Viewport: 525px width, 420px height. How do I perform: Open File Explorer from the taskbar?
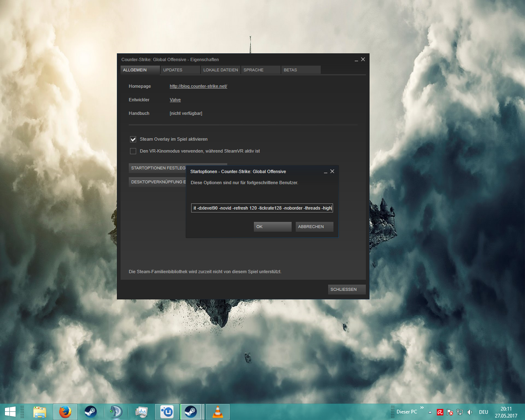tap(40, 412)
